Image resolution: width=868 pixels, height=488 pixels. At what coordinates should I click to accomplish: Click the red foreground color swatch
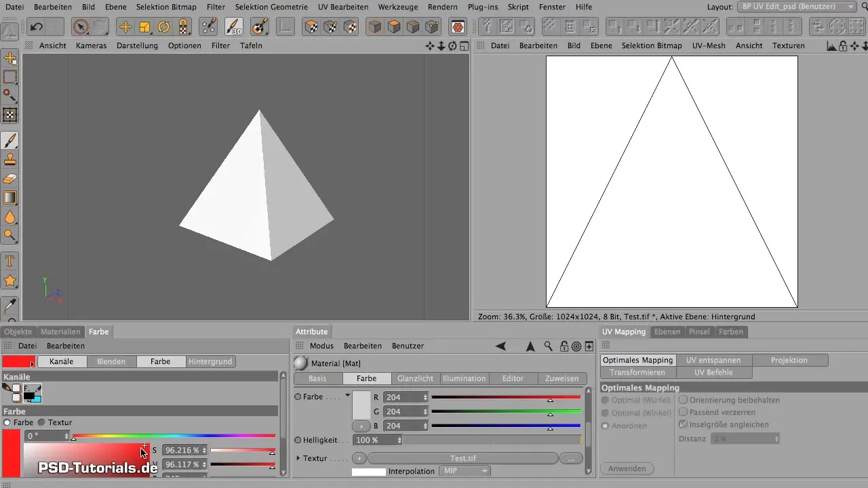[x=18, y=361]
